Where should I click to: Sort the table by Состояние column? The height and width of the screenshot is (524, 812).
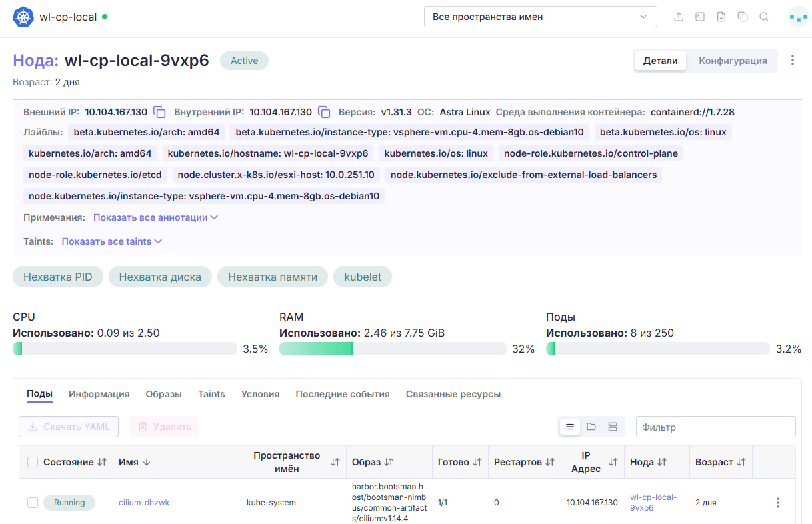[102, 462]
